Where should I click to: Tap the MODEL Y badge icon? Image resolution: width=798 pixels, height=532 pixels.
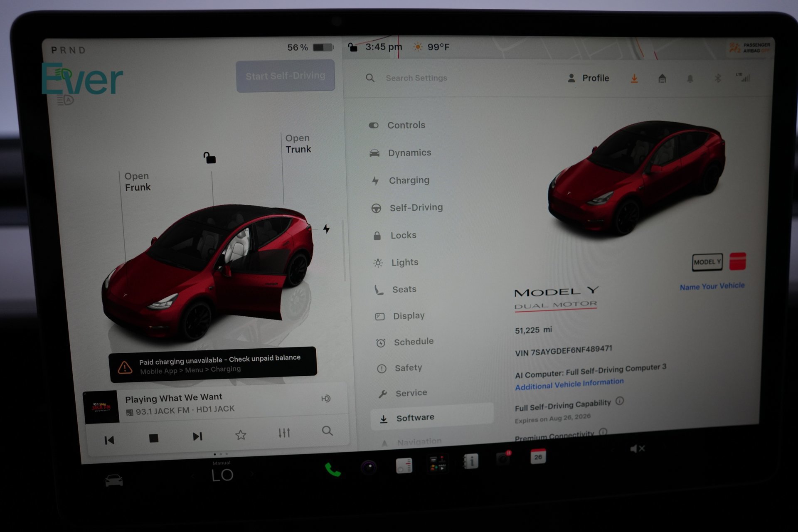(x=707, y=262)
